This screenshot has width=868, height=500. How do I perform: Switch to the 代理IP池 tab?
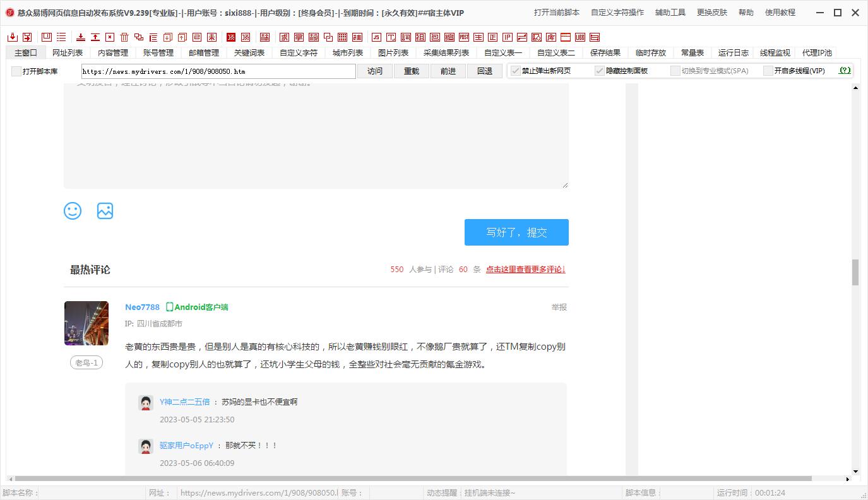coord(817,53)
